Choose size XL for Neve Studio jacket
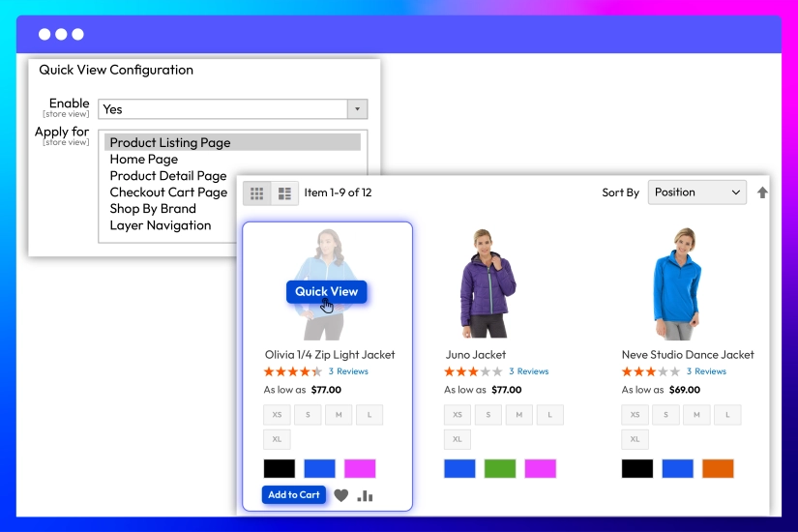The height and width of the screenshot is (532, 798). click(635, 439)
